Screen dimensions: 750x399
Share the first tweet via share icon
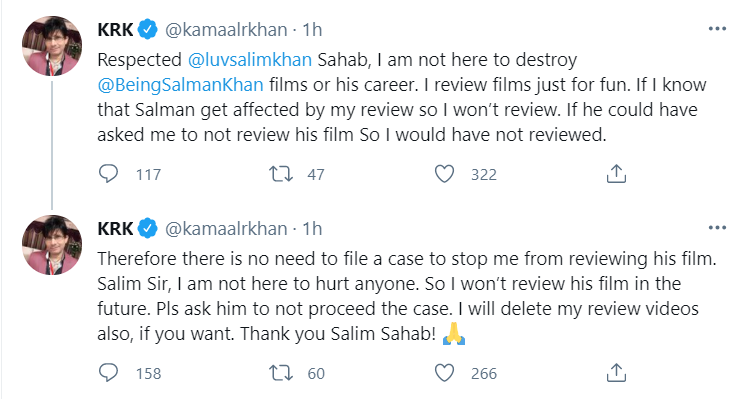(616, 174)
